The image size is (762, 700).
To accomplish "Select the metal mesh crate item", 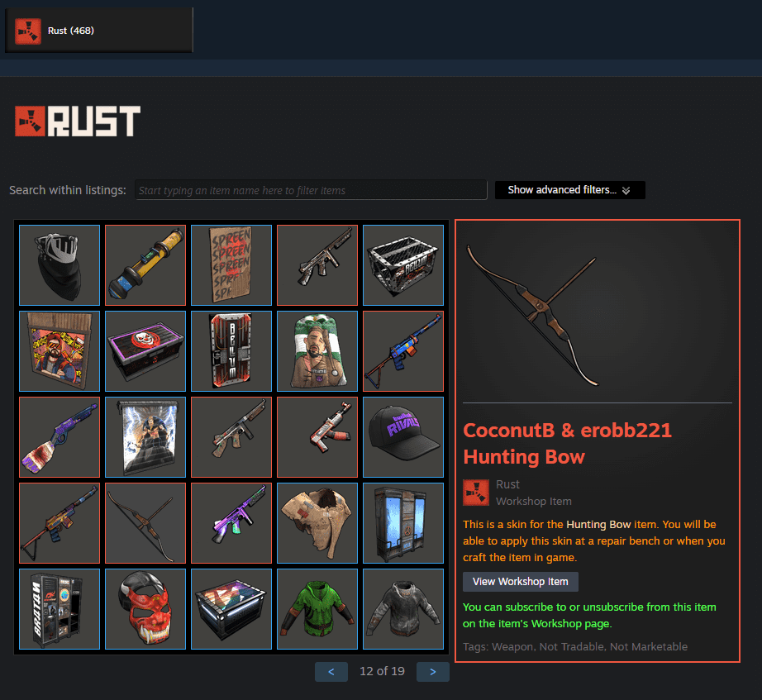I will (402, 265).
